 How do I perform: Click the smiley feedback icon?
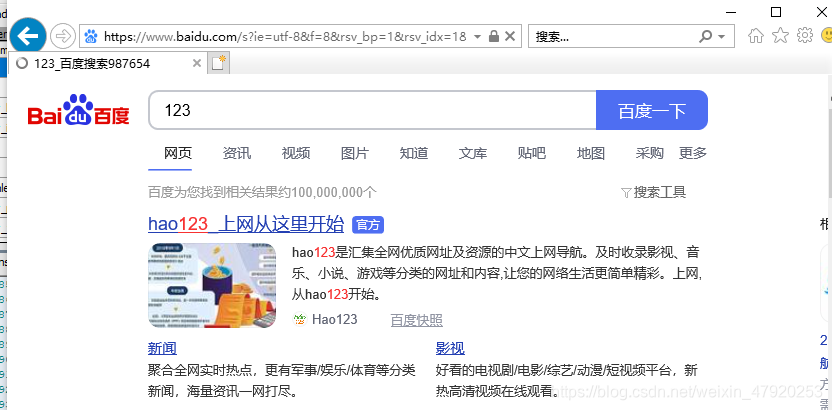(826, 36)
